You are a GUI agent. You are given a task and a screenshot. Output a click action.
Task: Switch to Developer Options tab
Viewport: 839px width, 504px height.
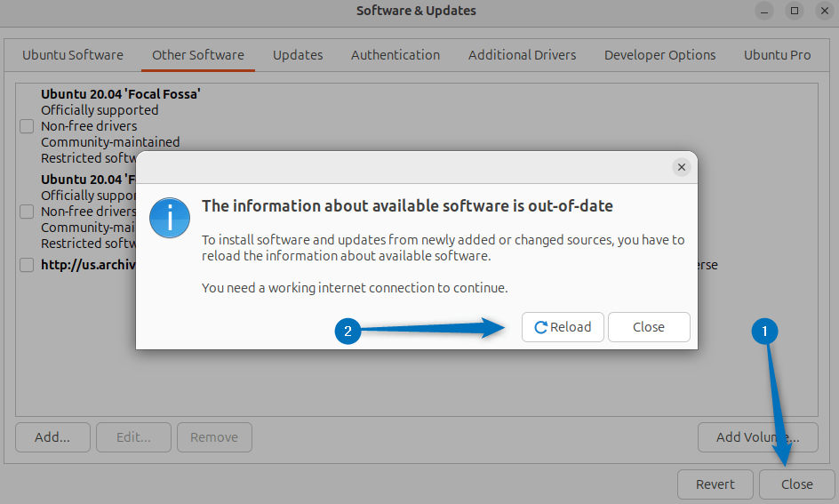[659, 55]
